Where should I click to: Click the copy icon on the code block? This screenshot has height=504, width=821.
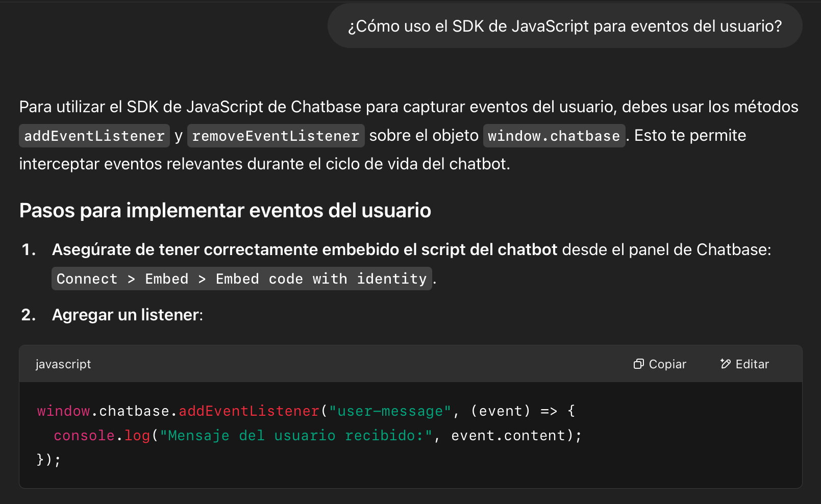[638, 364]
